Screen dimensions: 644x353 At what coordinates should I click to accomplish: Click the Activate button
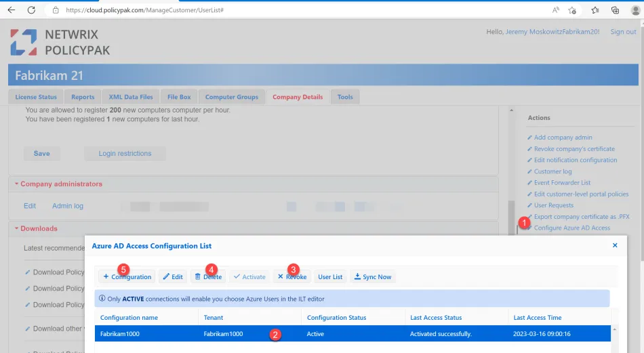tap(249, 276)
